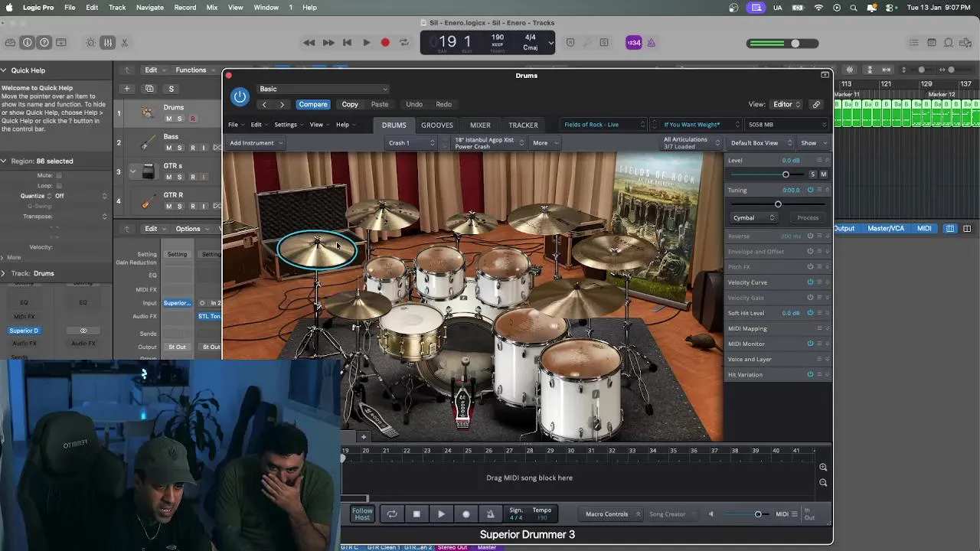Zoom out on the song track
The height and width of the screenshot is (551, 980).
823,483
